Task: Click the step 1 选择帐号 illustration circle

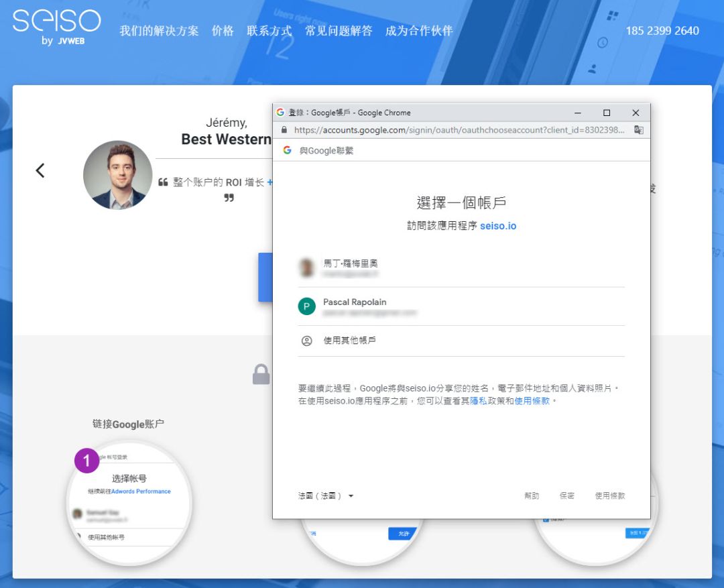Action: click(129, 503)
